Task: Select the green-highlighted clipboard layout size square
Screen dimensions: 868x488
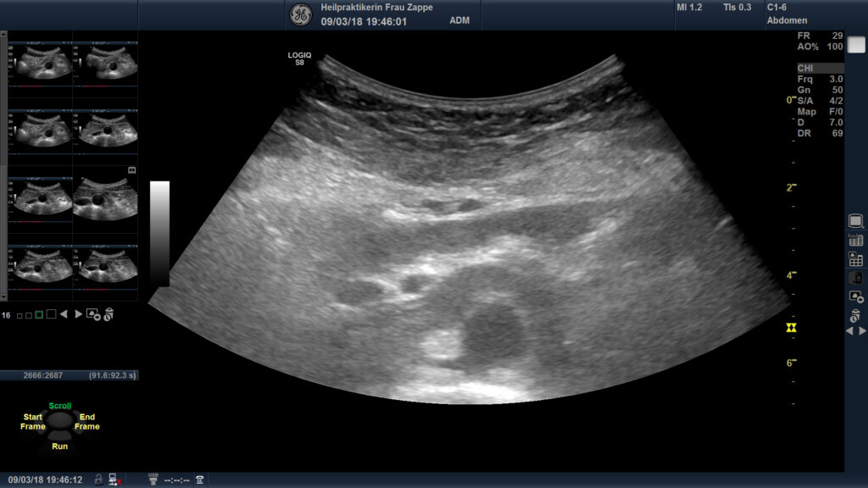Action: pyautogui.click(x=39, y=314)
